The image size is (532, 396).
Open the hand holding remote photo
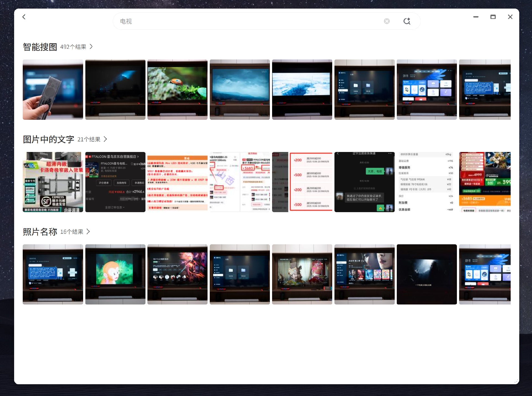coord(53,90)
